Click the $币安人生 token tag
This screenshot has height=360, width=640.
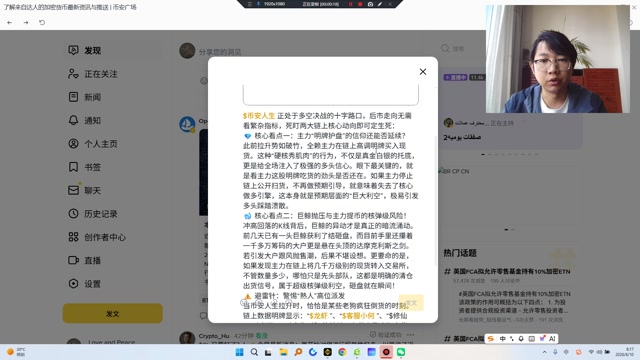pyautogui.click(x=259, y=116)
